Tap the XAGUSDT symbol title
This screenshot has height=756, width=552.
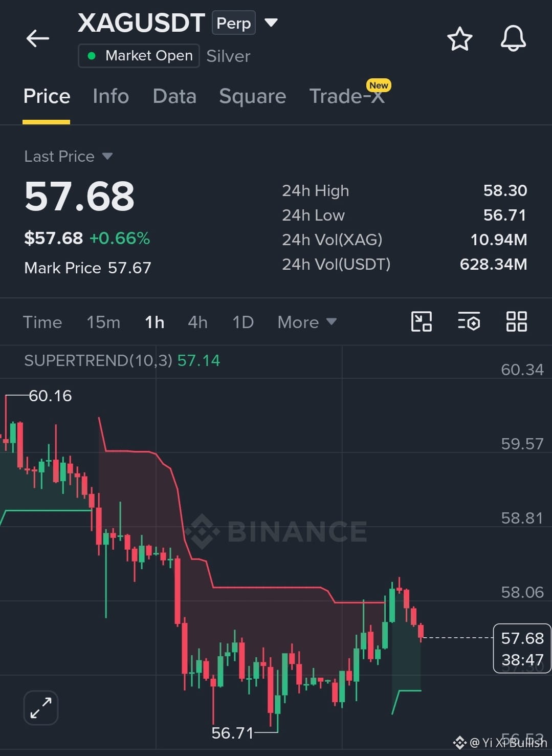click(x=141, y=23)
